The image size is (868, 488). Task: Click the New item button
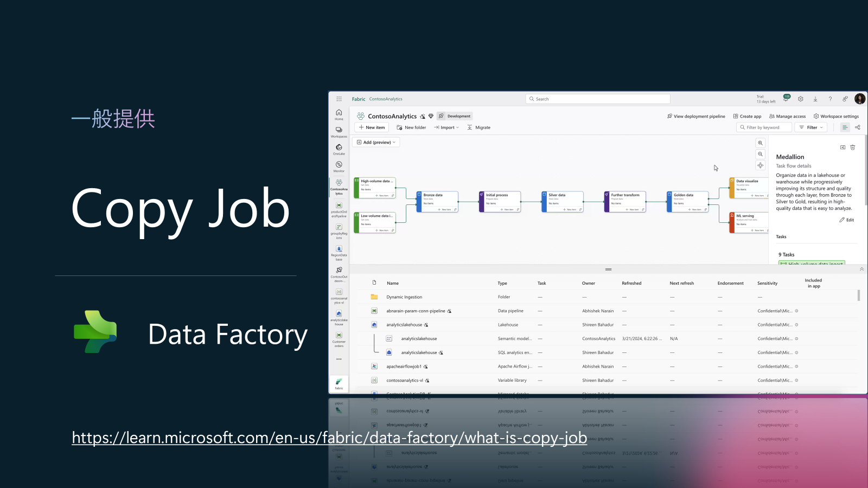[x=372, y=127]
